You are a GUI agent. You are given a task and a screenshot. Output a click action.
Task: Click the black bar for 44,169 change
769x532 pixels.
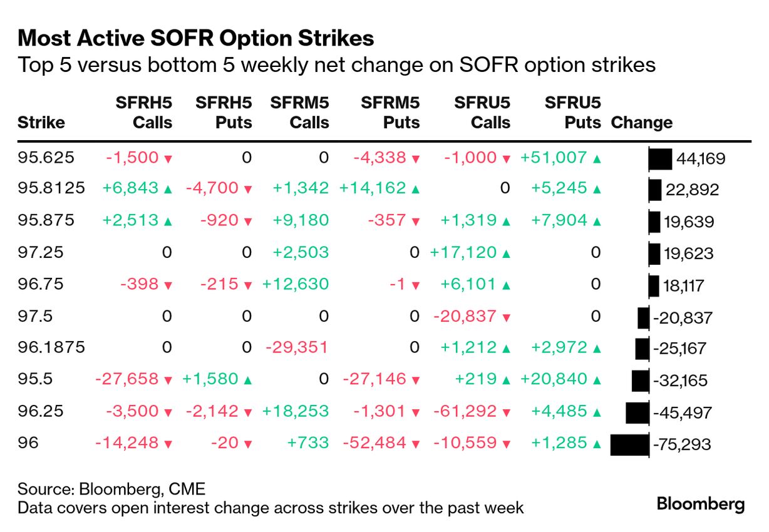661,158
